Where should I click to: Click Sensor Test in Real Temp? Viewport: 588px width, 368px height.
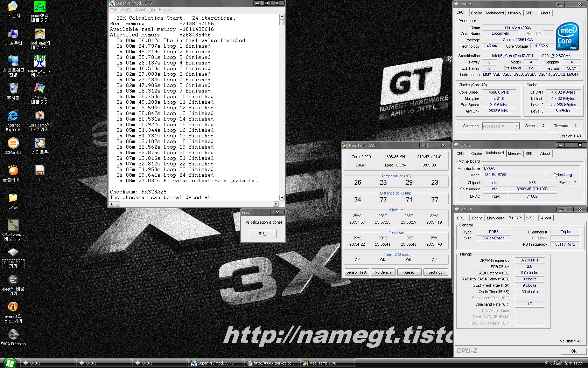click(x=356, y=272)
